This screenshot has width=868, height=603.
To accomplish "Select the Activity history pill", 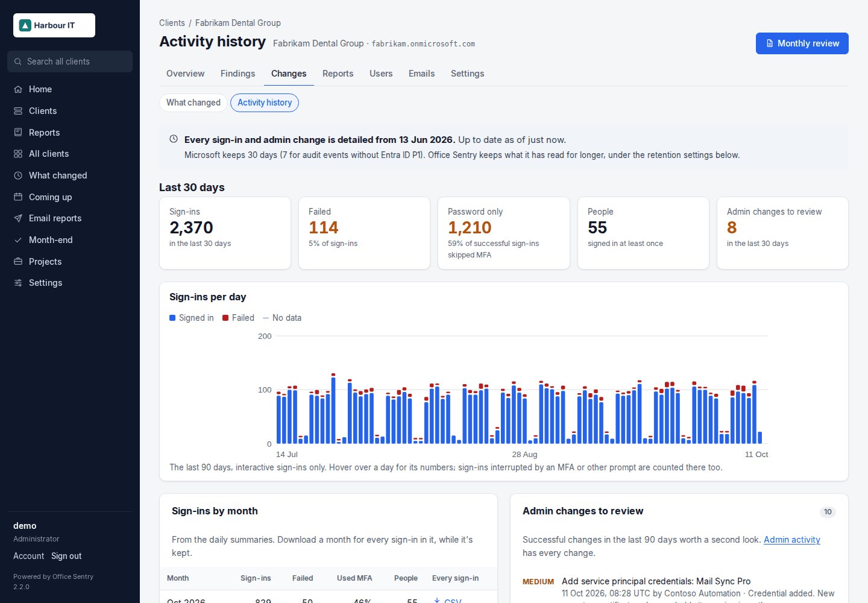I will (265, 103).
